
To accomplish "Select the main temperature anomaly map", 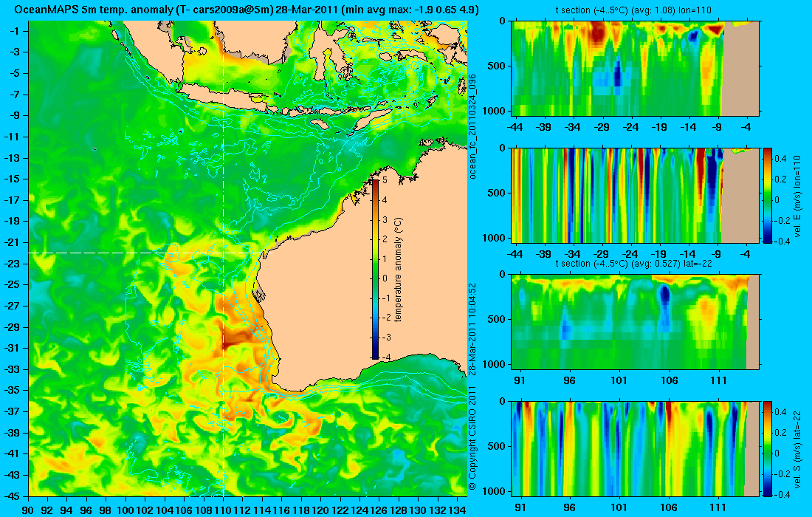I will pyautogui.click(x=247, y=258).
